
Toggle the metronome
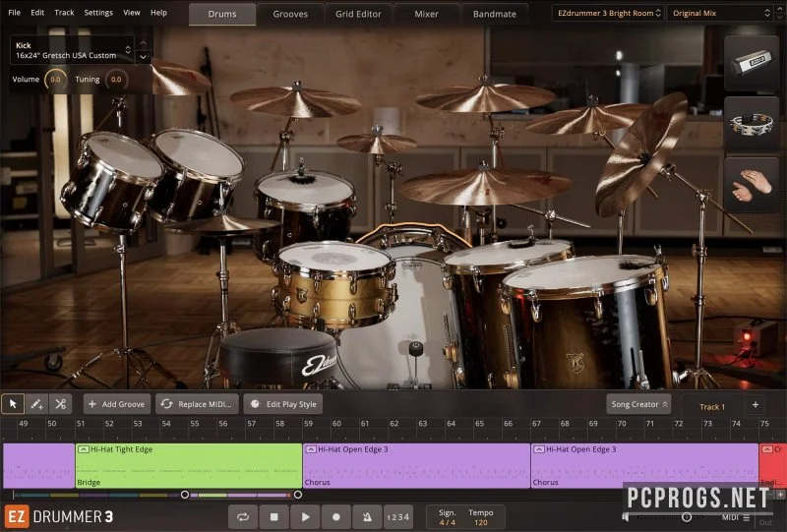click(x=367, y=517)
